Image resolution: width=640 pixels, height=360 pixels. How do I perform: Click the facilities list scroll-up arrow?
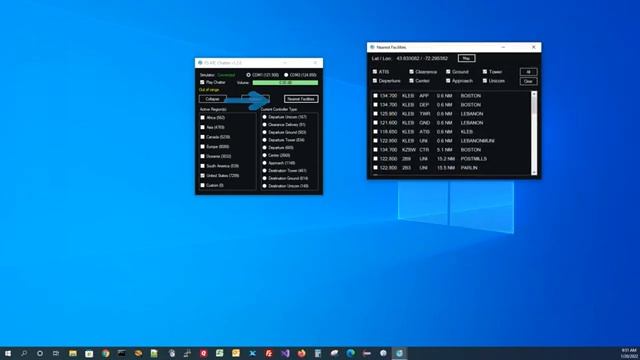coord(534,94)
